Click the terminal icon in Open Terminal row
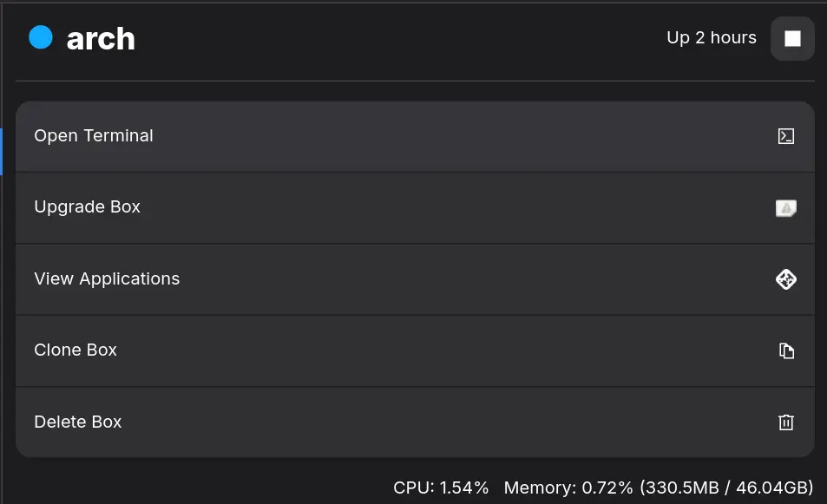This screenshot has width=827, height=504. (x=785, y=136)
